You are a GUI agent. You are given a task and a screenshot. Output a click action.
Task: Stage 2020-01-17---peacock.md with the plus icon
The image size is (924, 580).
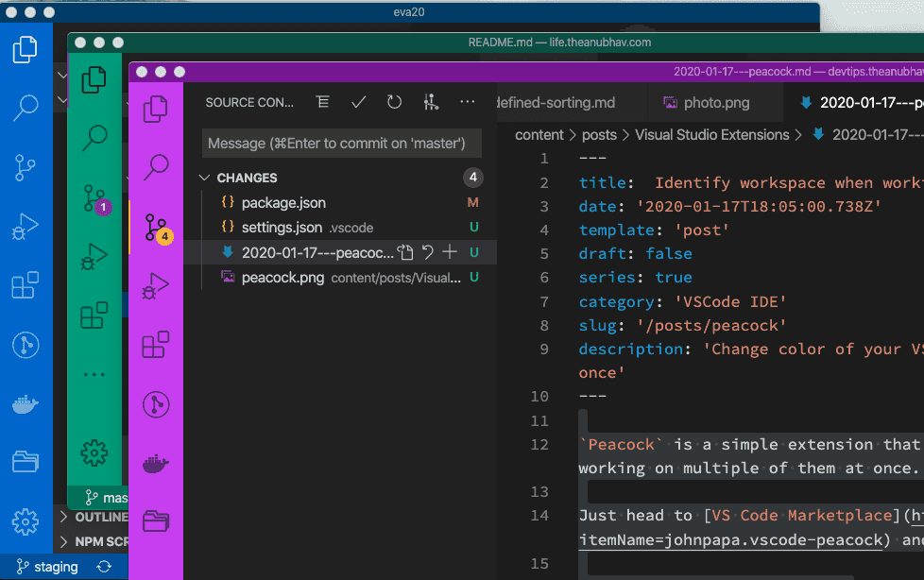tap(451, 252)
